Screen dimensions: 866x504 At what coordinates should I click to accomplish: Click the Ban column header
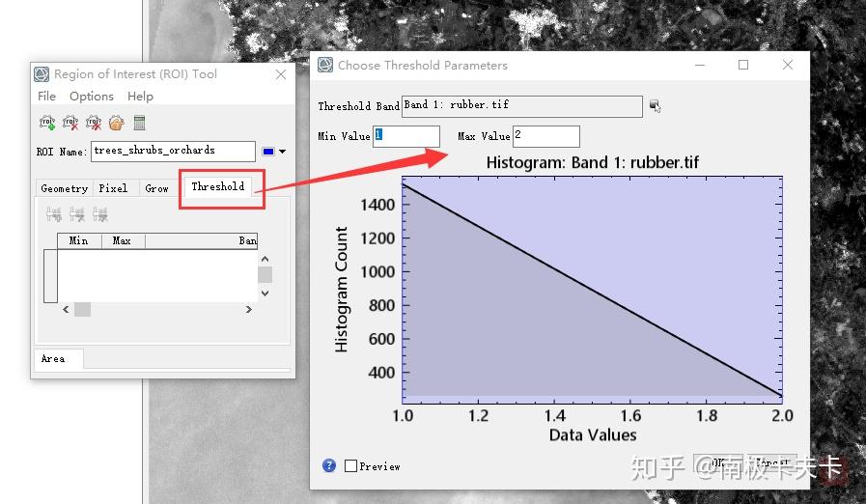pyautogui.click(x=202, y=241)
